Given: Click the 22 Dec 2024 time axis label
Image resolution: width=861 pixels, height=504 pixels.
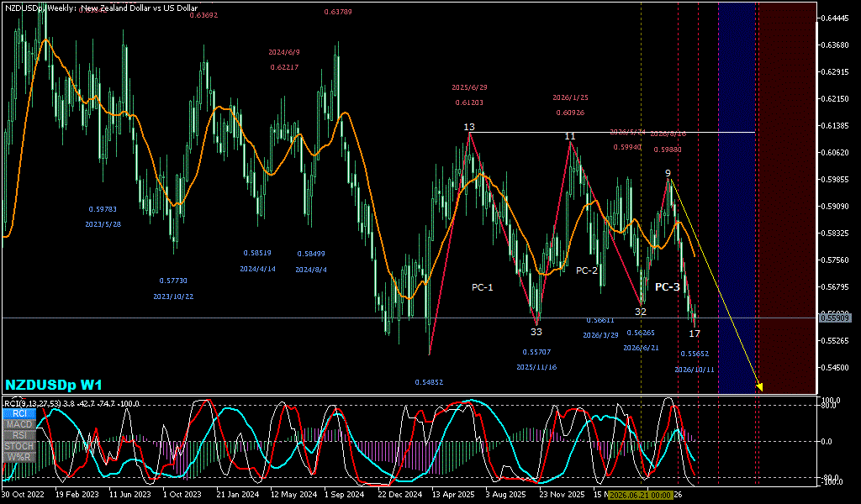Looking at the screenshot, I should [399, 495].
